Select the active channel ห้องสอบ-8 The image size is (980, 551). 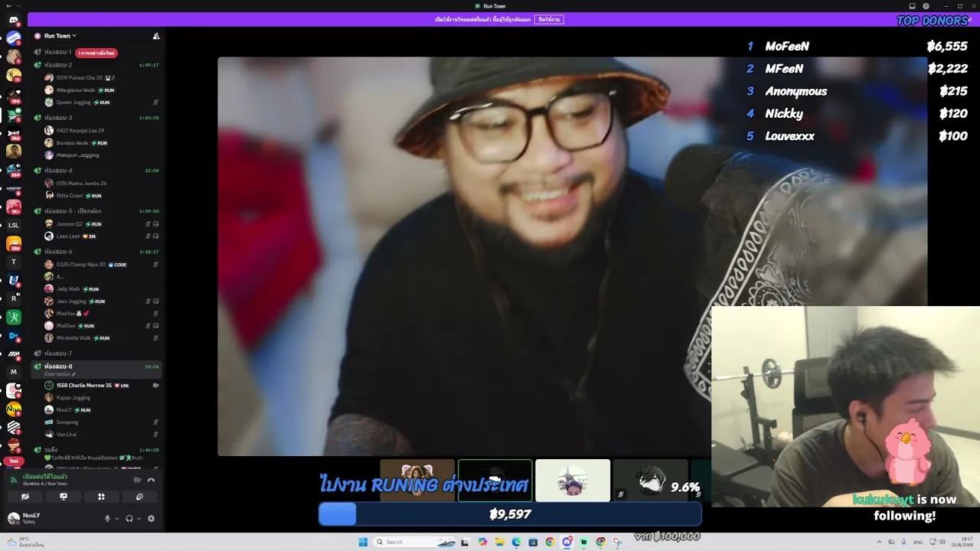96,369
